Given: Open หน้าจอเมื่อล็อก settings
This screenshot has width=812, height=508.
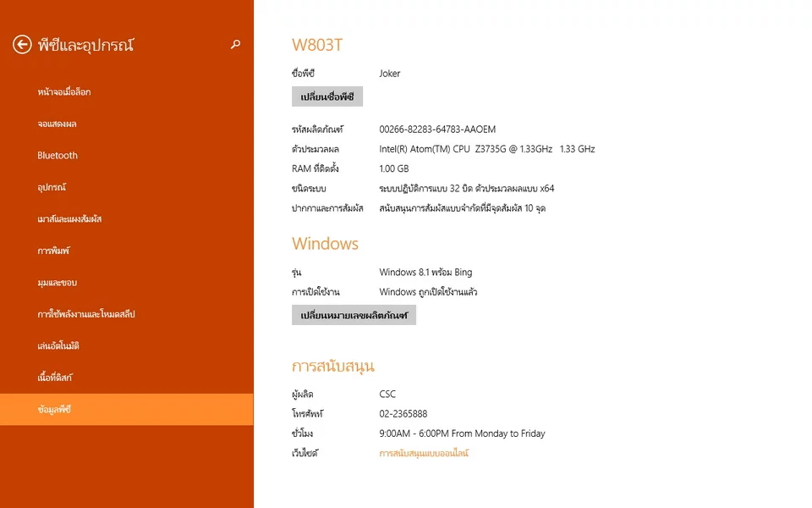Looking at the screenshot, I should point(64,92).
